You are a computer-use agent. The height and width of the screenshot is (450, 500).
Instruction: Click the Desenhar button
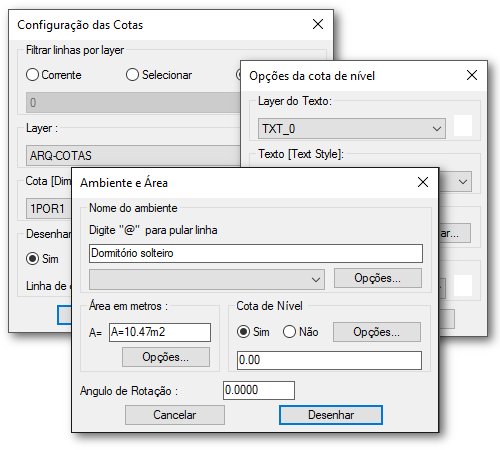331,415
